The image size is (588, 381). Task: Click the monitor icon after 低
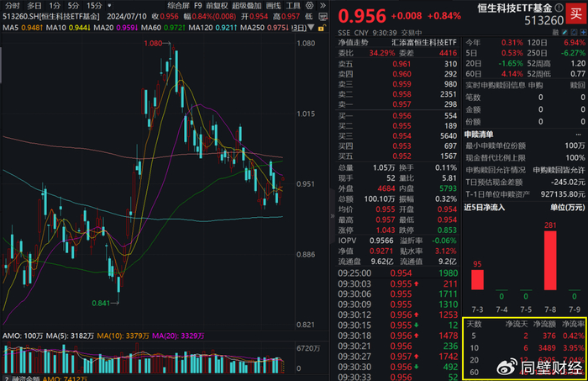pyautogui.click(x=323, y=17)
